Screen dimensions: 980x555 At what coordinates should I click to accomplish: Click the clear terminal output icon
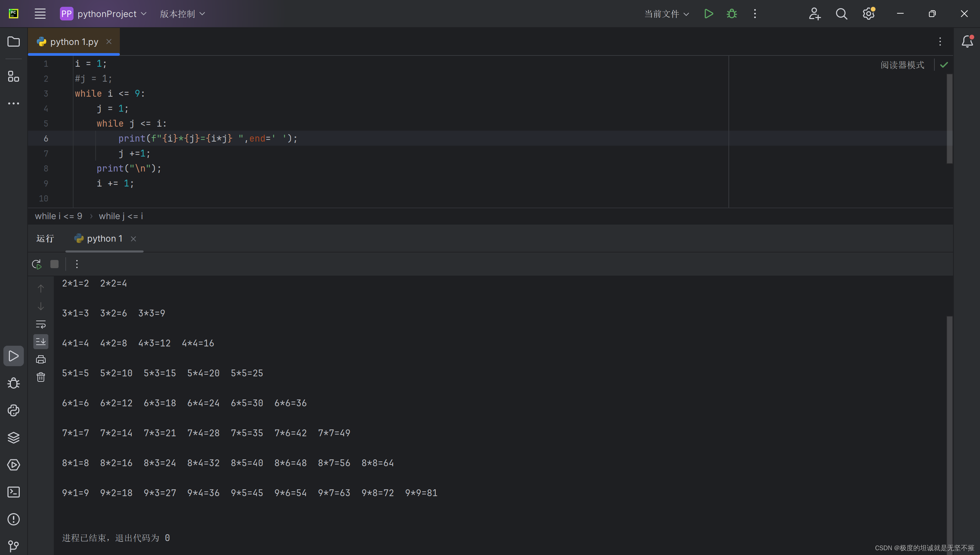(x=41, y=377)
